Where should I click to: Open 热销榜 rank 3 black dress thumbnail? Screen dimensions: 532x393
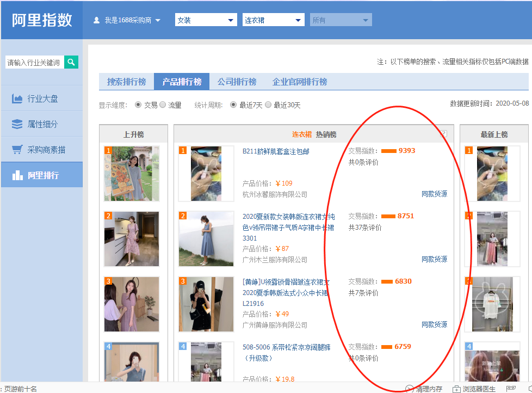click(x=206, y=304)
